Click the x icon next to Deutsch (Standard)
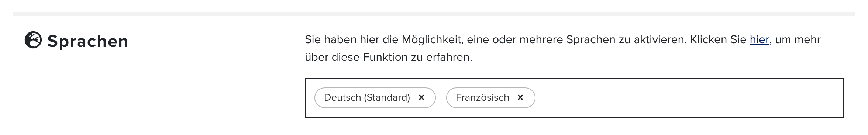 (421, 97)
